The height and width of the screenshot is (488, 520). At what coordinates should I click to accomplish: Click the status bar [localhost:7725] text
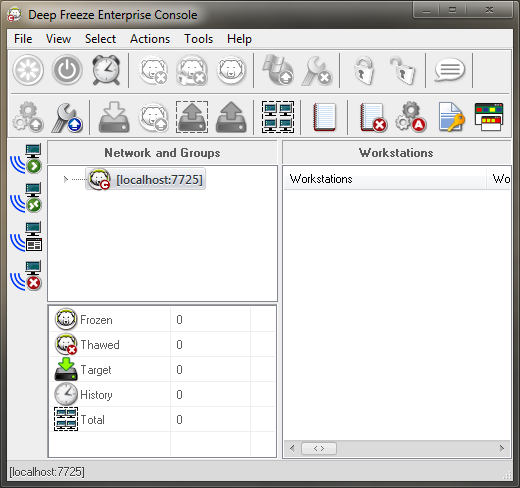(47, 472)
